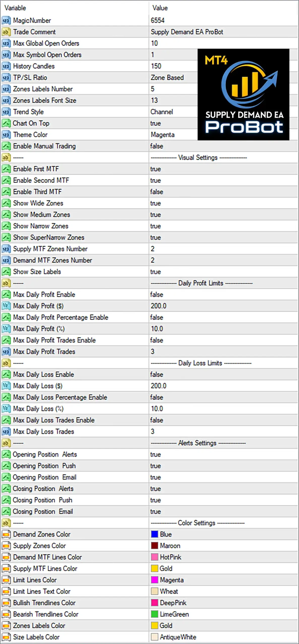This screenshot has width=299, height=644.
Task: Edit the MagicNumber value 6554
Action: tap(158, 20)
